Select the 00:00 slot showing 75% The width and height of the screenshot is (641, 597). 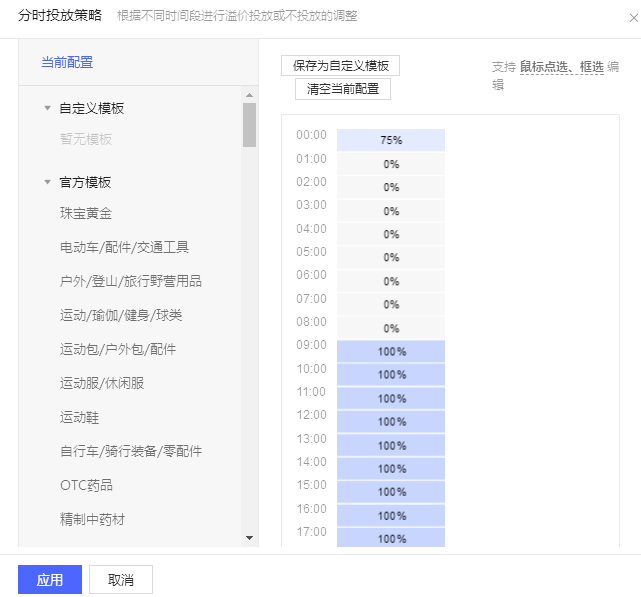(x=391, y=140)
